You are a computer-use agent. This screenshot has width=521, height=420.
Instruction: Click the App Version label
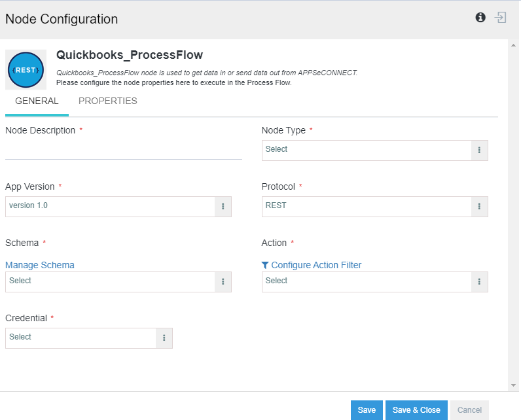click(x=30, y=186)
